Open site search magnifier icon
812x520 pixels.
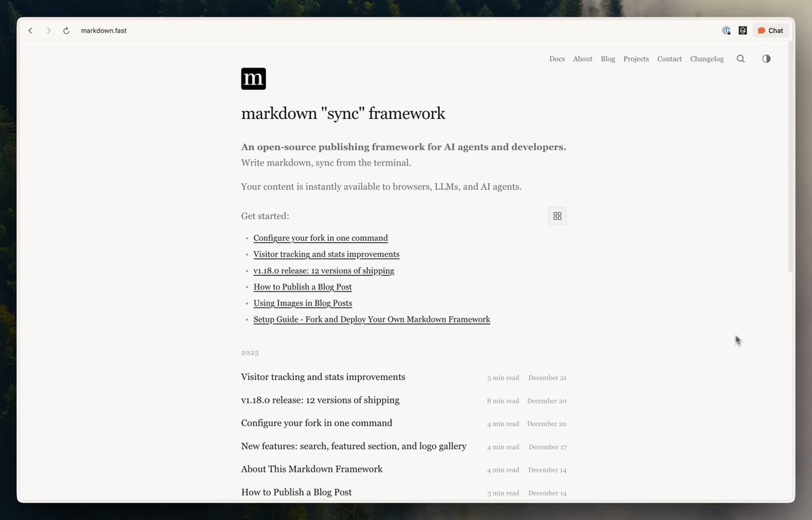(741, 59)
